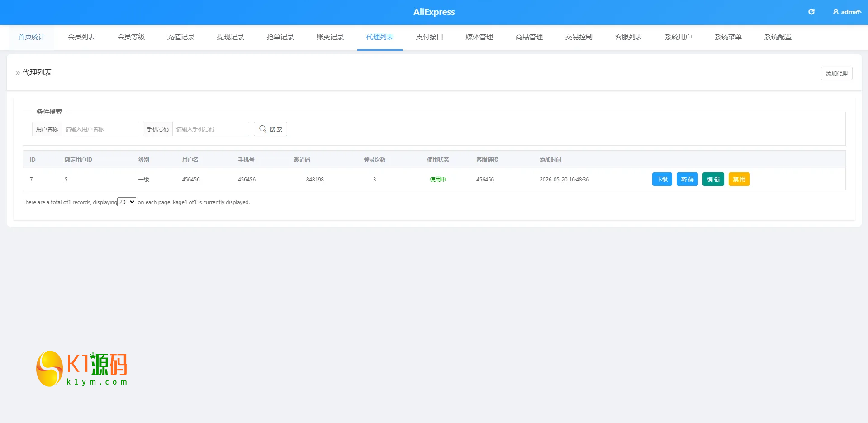
Task: Switch to the 会员列表 tab
Action: 81,37
